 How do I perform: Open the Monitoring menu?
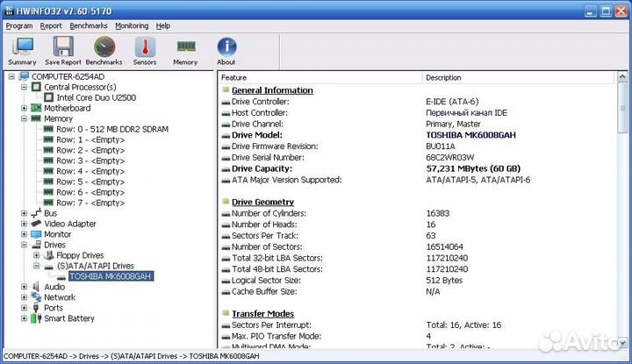pos(132,25)
